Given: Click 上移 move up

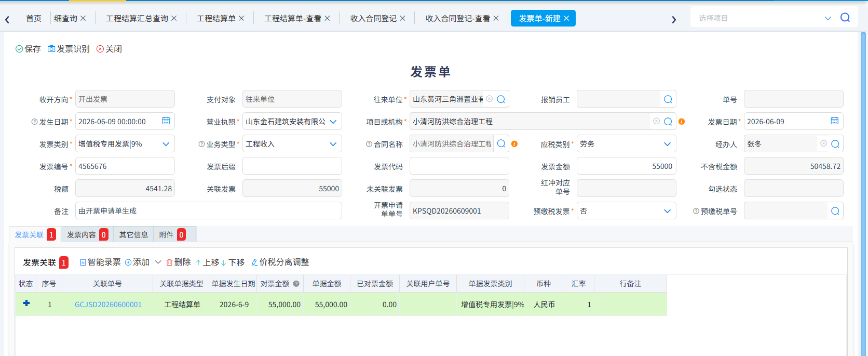Looking at the screenshot, I should (x=207, y=262).
